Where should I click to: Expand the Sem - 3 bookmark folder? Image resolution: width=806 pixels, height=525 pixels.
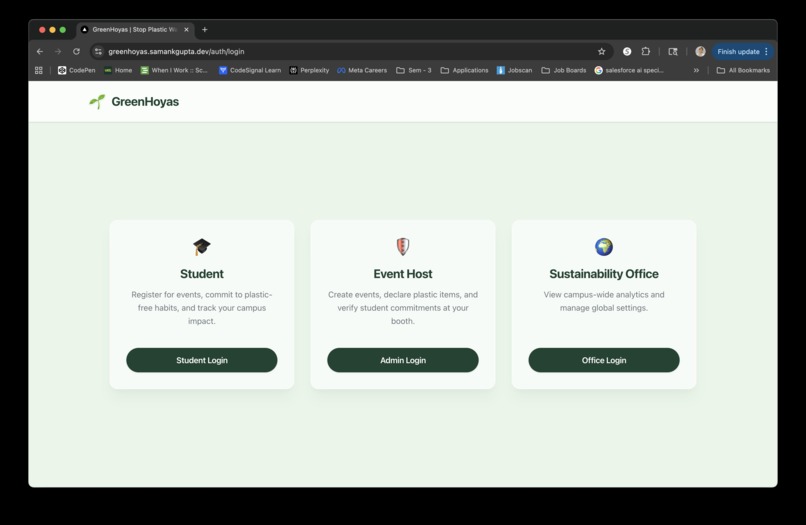click(414, 70)
